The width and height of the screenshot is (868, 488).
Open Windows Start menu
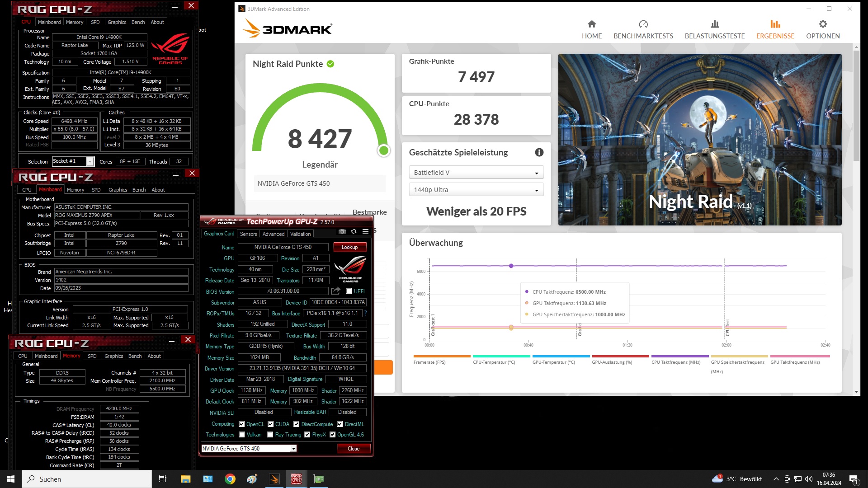pyautogui.click(x=11, y=479)
